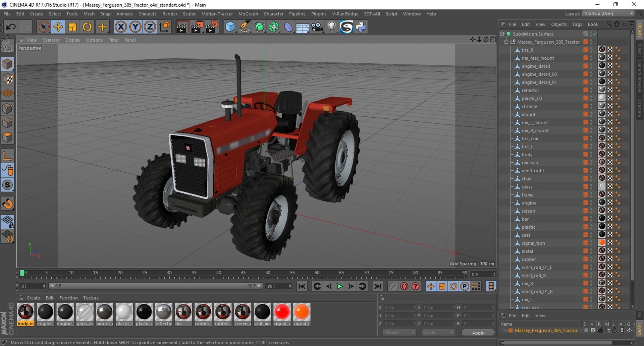This screenshot has height=346, width=644.
Task: Select the Live Selection tool
Action: tap(43, 27)
